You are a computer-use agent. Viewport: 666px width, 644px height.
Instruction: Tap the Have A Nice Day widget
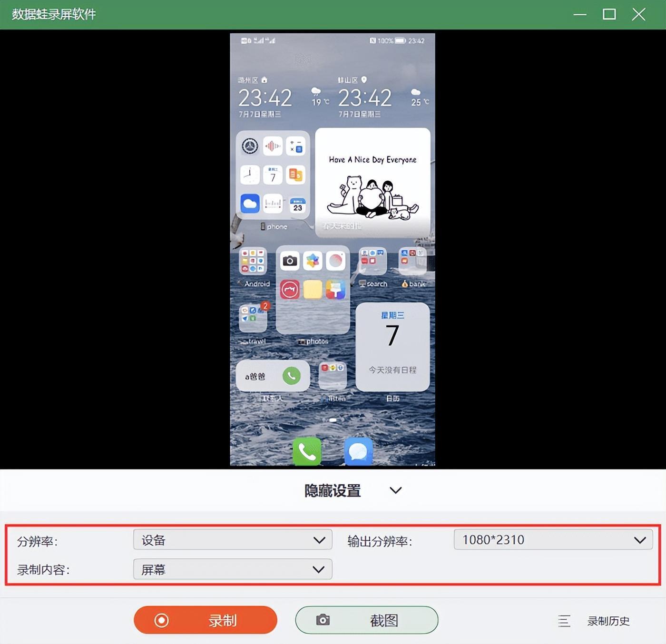(x=372, y=182)
